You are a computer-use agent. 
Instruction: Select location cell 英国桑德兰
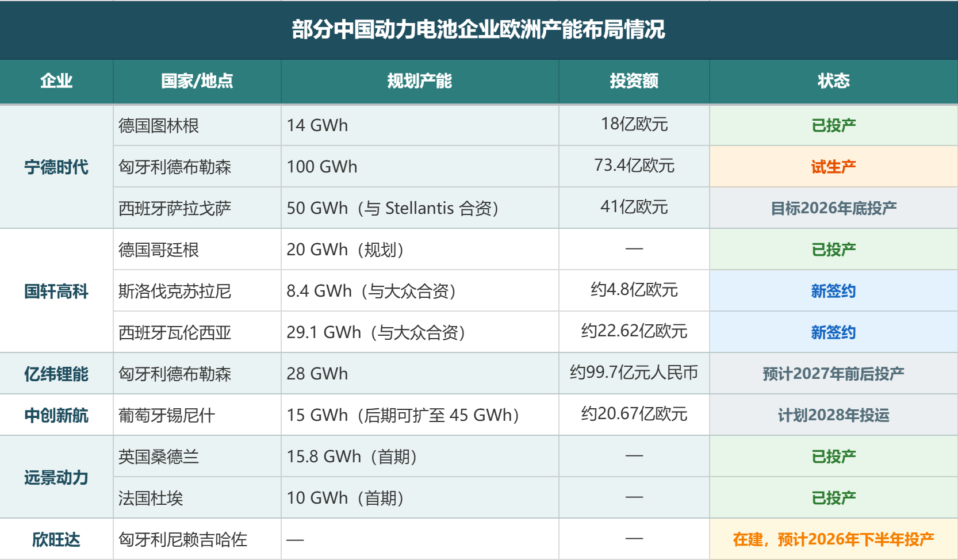point(197,457)
